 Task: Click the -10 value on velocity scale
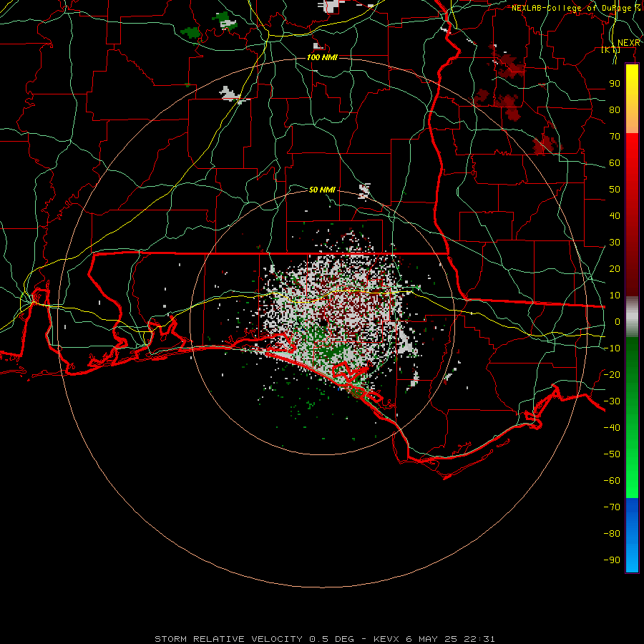pos(612,348)
